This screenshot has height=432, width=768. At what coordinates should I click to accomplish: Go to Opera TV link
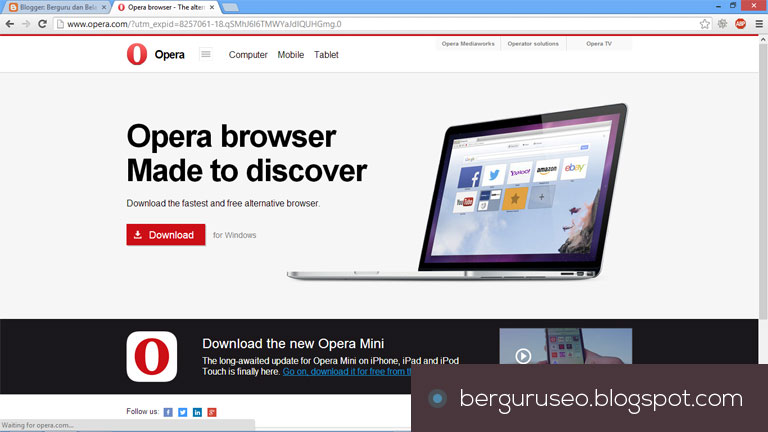[599, 44]
